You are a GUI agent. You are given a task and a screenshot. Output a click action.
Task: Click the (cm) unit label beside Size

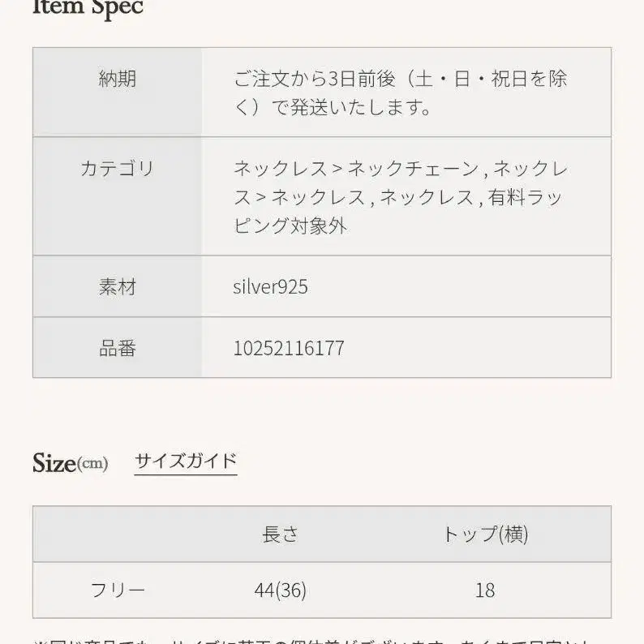92,465
